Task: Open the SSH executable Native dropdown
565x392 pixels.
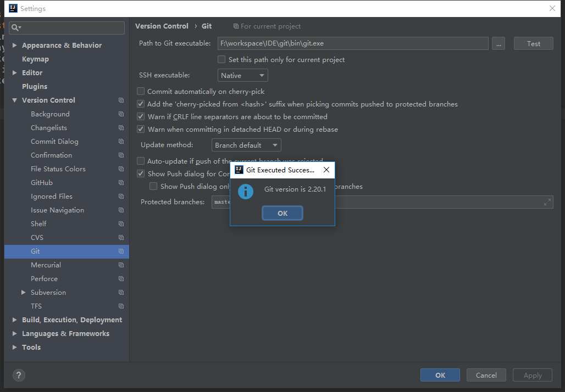Action: [x=242, y=76]
